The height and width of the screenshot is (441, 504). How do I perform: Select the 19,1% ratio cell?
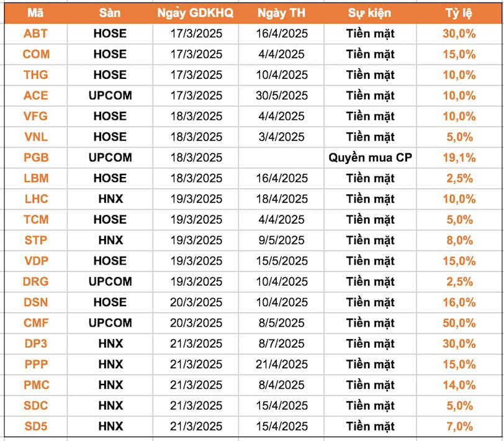click(459, 158)
